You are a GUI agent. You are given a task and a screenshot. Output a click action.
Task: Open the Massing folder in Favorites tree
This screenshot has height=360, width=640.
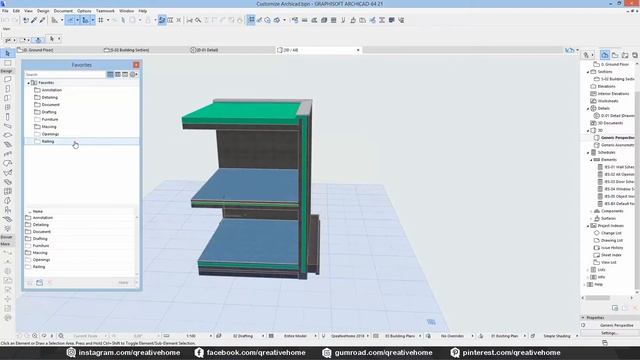[x=49, y=127]
